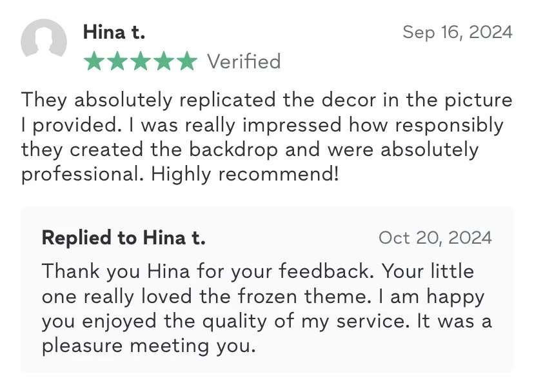Screen dimensions: 534x392
Task: Click 'you enjoyed the quality of my service' line
Action: coord(266,321)
